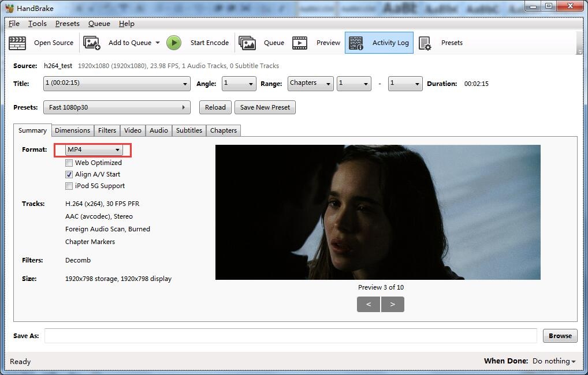The image size is (588, 375).
Task: Click the video preview image
Action: pyautogui.click(x=378, y=212)
